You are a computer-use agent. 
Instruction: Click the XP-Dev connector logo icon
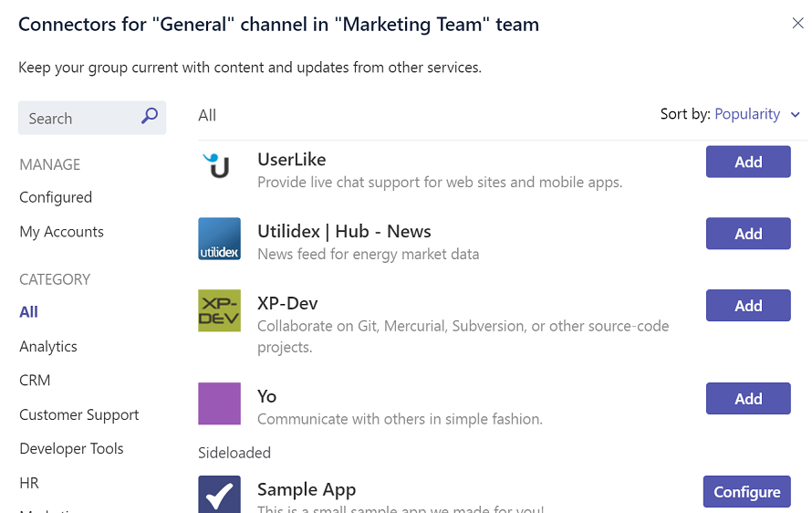[x=219, y=310]
